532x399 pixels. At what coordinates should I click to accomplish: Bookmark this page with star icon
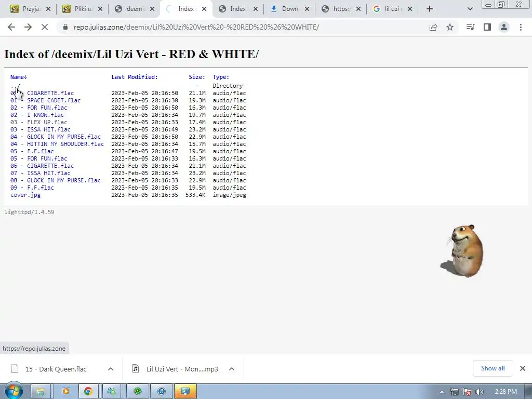[450, 27]
